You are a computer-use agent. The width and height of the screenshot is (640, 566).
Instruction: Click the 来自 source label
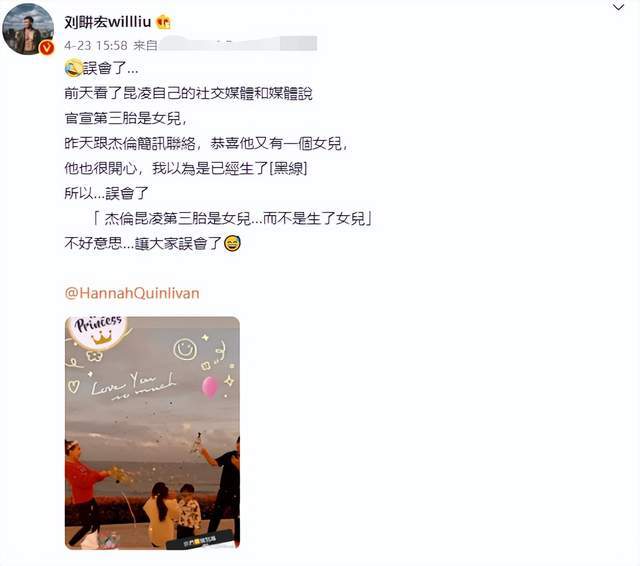pos(145,45)
